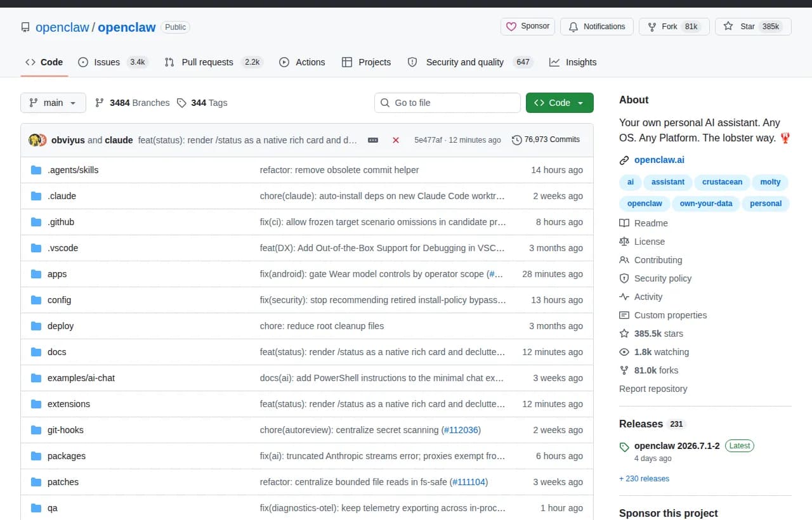Image resolution: width=812 pixels, height=520 pixels.
Task: Select the Code tab
Action: tap(44, 62)
